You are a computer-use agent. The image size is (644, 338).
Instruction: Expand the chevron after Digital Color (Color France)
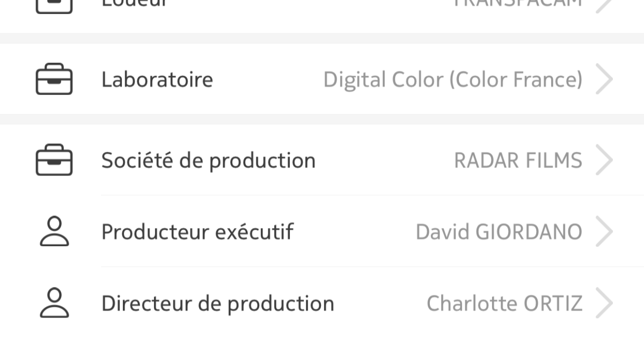pos(604,79)
